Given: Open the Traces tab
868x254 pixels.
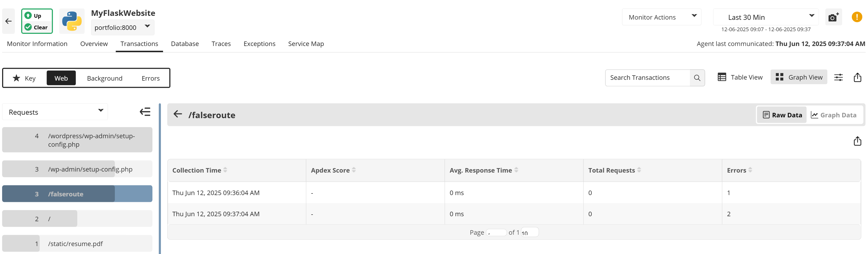Looking at the screenshot, I should click(221, 44).
